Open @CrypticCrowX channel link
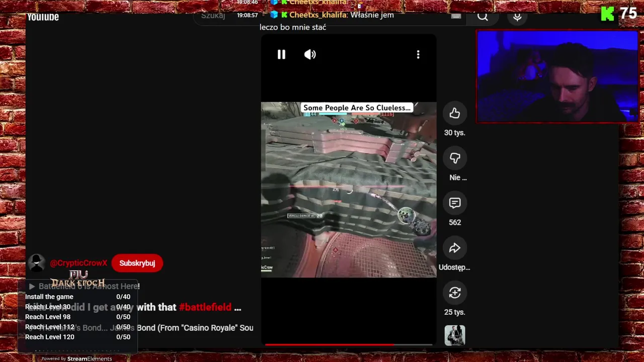 click(78, 263)
